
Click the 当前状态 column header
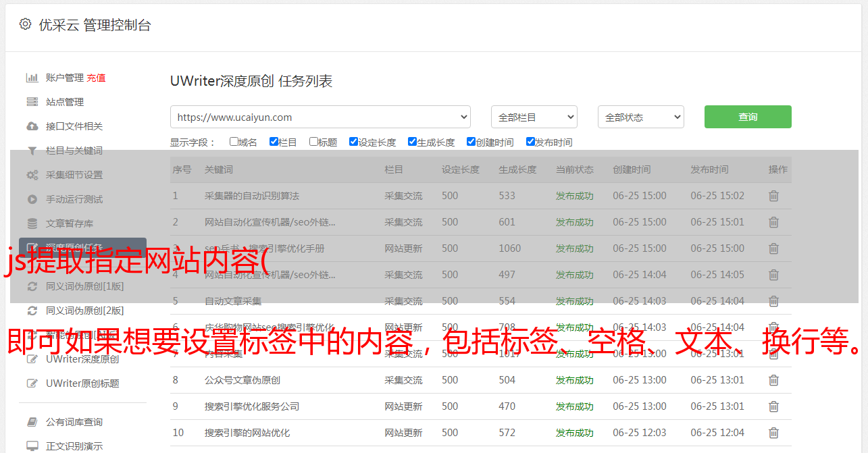pos(575,169)
